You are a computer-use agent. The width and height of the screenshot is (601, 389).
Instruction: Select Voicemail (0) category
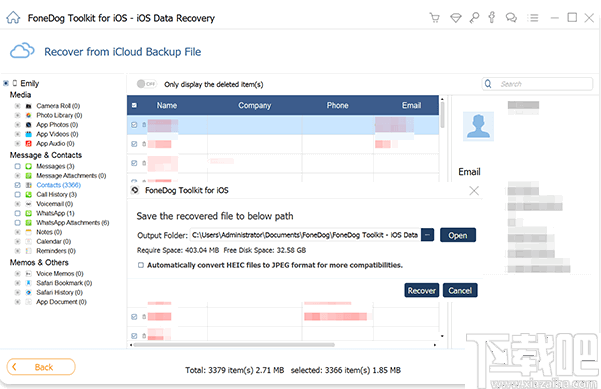coord(54,204)
